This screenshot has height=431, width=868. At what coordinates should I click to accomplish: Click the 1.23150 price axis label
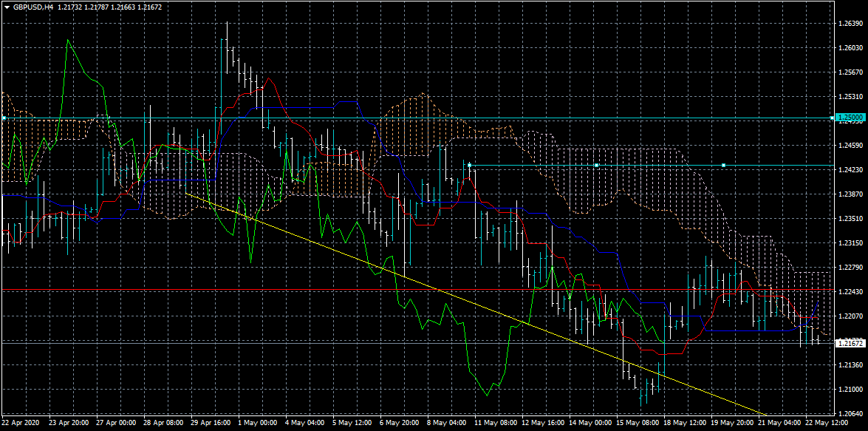[851, 242]
